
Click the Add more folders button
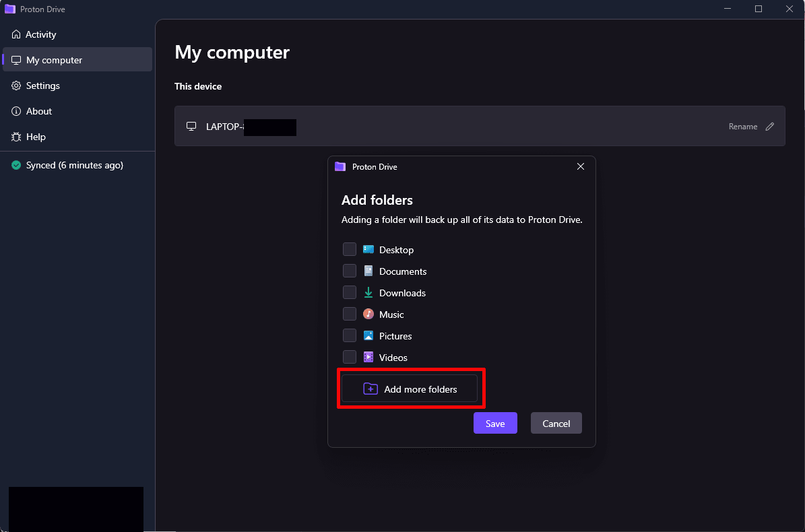click(410, 389)
